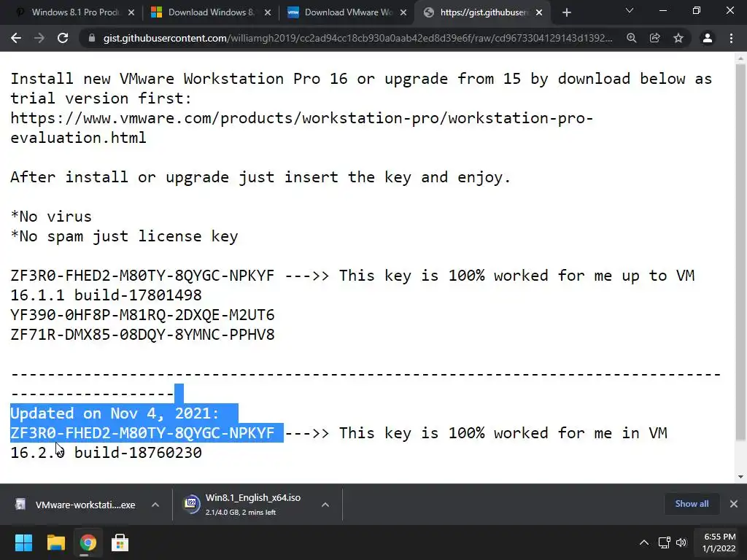This screenshot has width=747, height=560.
Task: Open the VMware-workstation exe download
Action: click(76, 505)
